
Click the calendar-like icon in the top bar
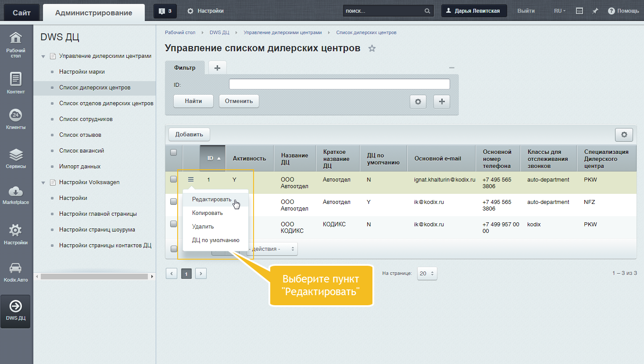580,11
